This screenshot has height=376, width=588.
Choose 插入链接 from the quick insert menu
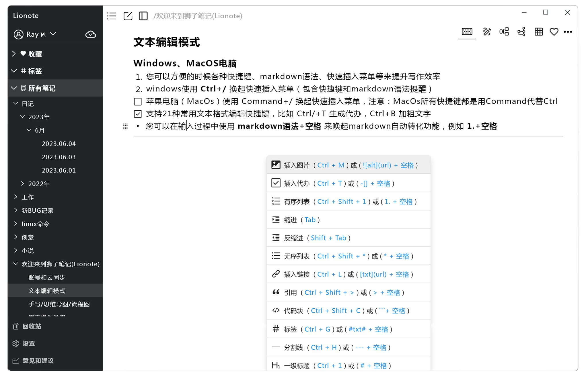click(348, 274)
